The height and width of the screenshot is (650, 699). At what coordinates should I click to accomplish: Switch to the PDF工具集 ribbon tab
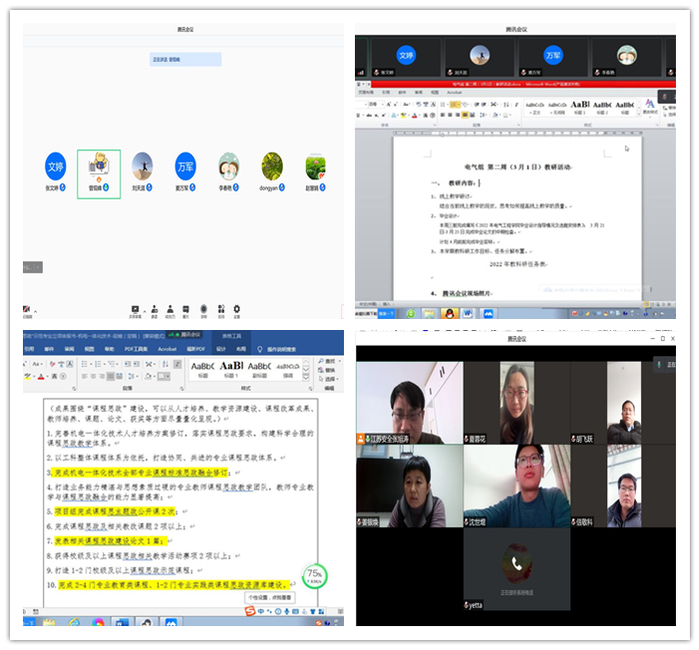[135, 350]
